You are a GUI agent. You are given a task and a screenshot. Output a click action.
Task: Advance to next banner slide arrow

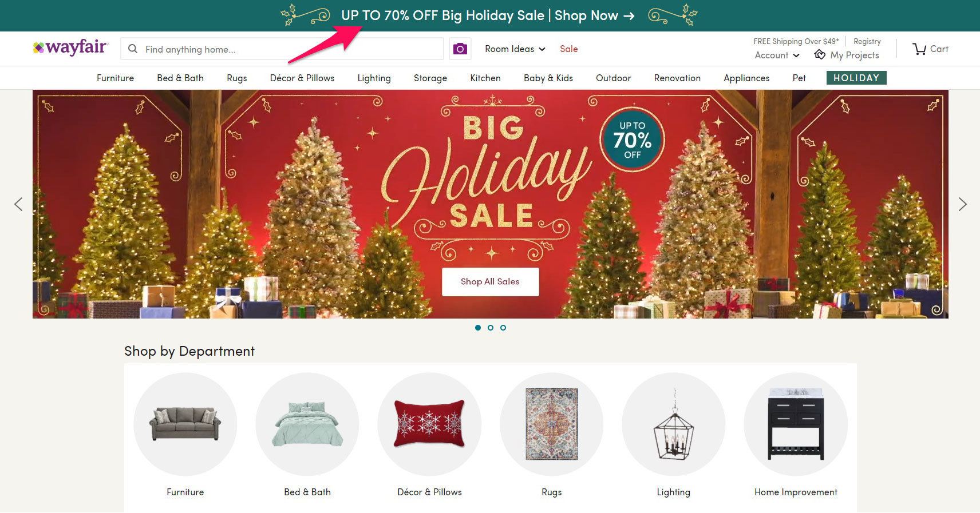click(x=962, y=204)
